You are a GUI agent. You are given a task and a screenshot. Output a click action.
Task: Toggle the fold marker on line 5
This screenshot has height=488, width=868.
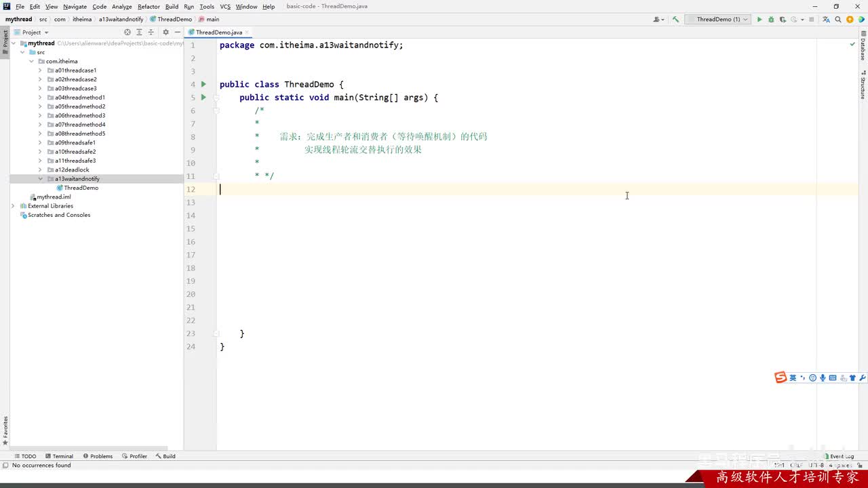216,98
